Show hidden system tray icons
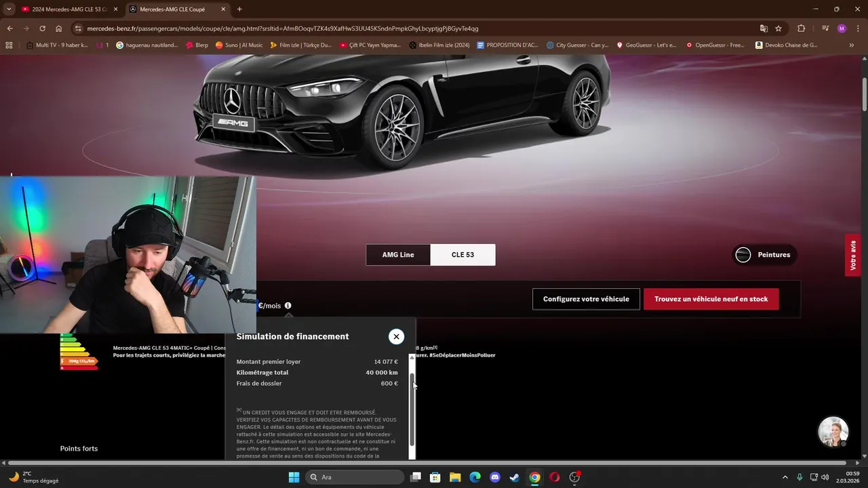This screenshot has width=868, height=488. tap(785, 477)
